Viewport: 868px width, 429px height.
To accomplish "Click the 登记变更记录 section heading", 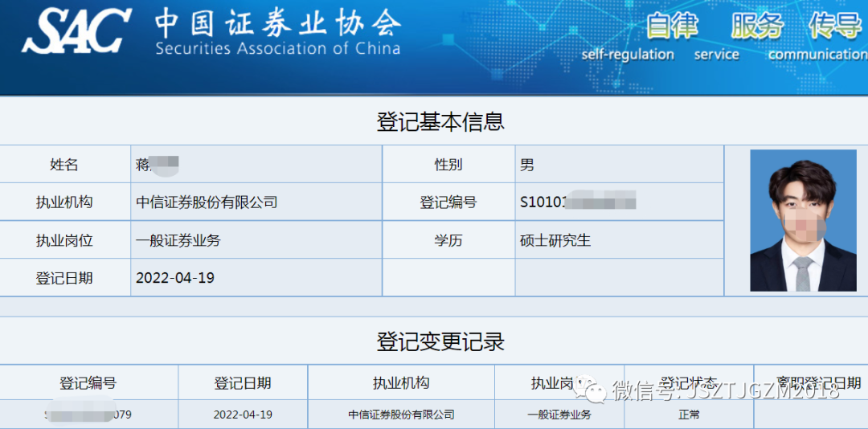I will click(440, 342).
